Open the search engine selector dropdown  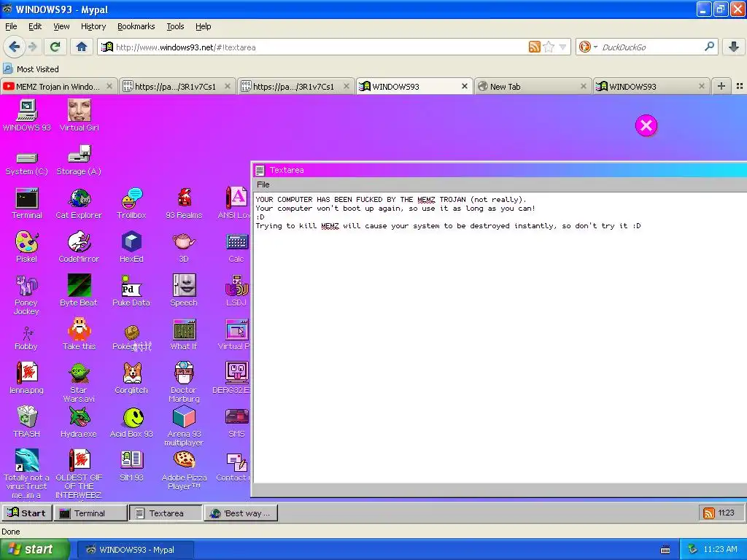587,47
